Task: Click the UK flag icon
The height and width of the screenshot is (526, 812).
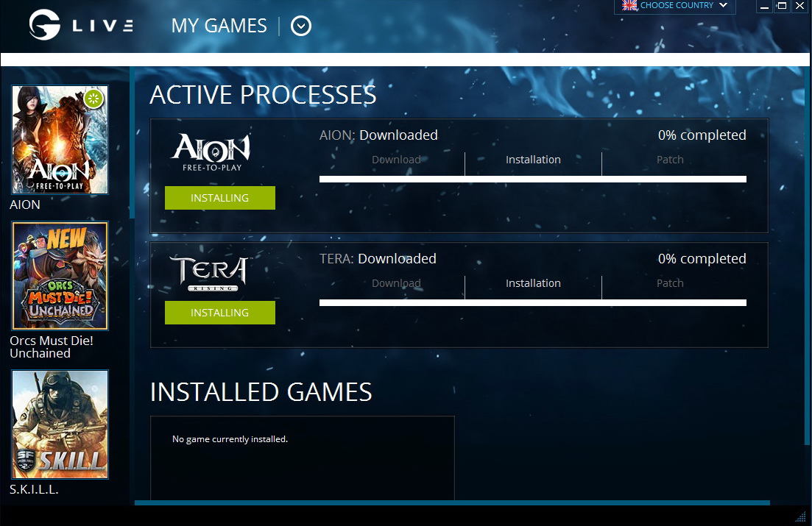Action: tap(629, 5)
